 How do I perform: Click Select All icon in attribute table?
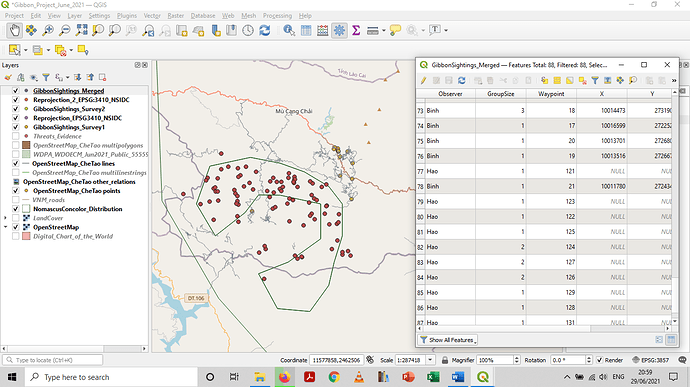coord(557,80)
